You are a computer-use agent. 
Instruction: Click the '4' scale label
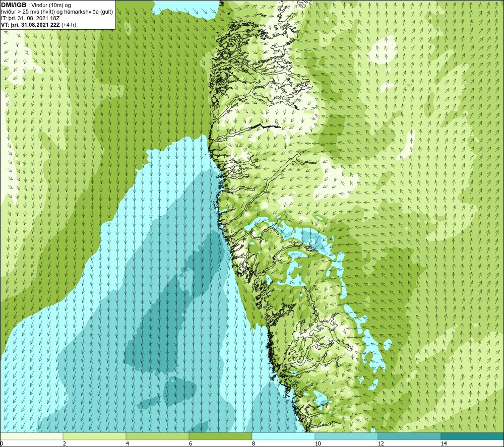[128, 443]
